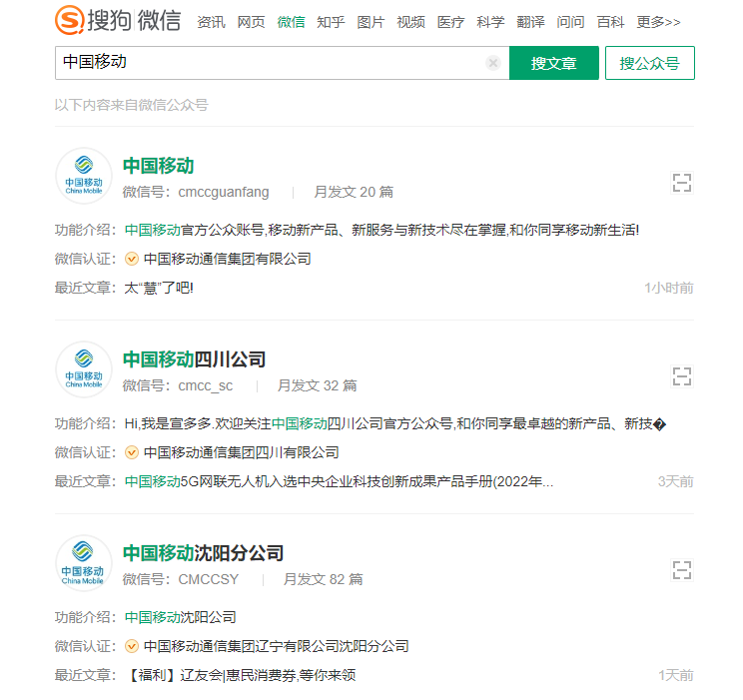The height and width of the screenshot is (700, 743).
Task: Go to the 知乎 tab
Action: [331, 22]
